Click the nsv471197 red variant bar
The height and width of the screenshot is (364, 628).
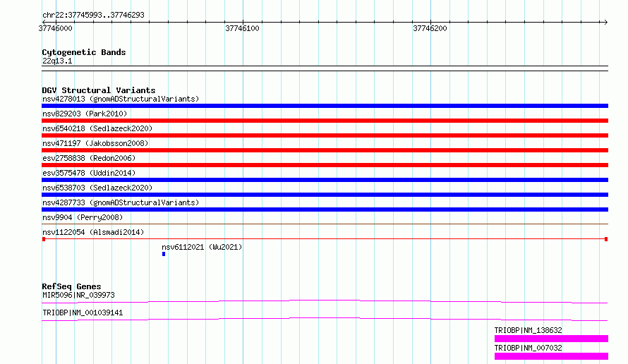pos(325,150)
